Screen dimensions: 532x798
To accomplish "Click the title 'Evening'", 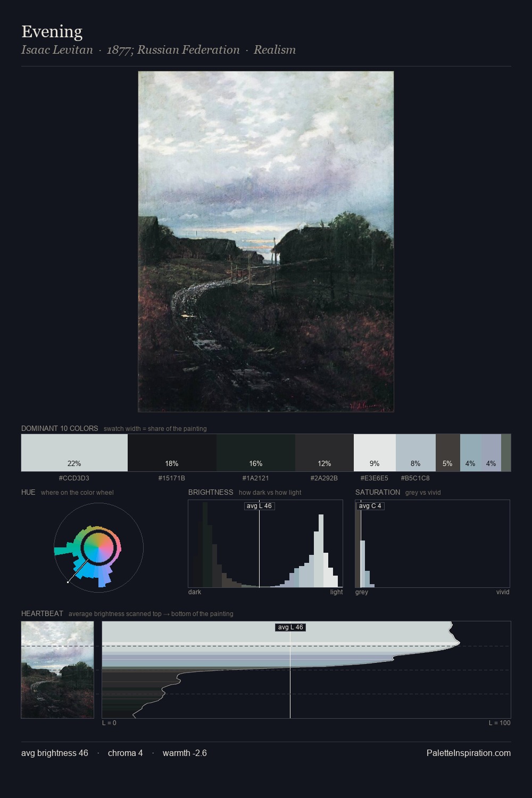I will (x=52, y=31).
